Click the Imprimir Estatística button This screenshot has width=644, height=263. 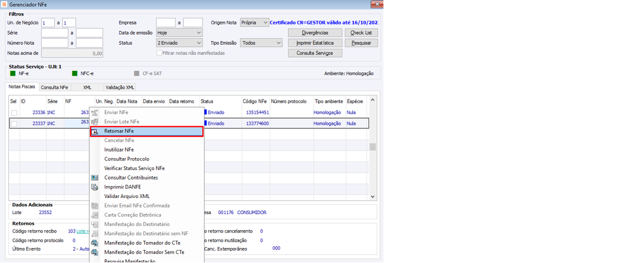coord(315,43)
